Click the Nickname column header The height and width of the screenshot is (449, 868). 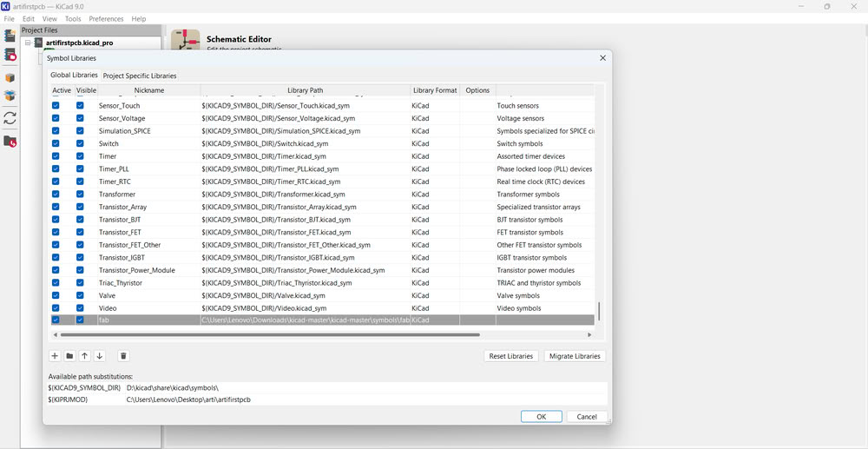149,90
